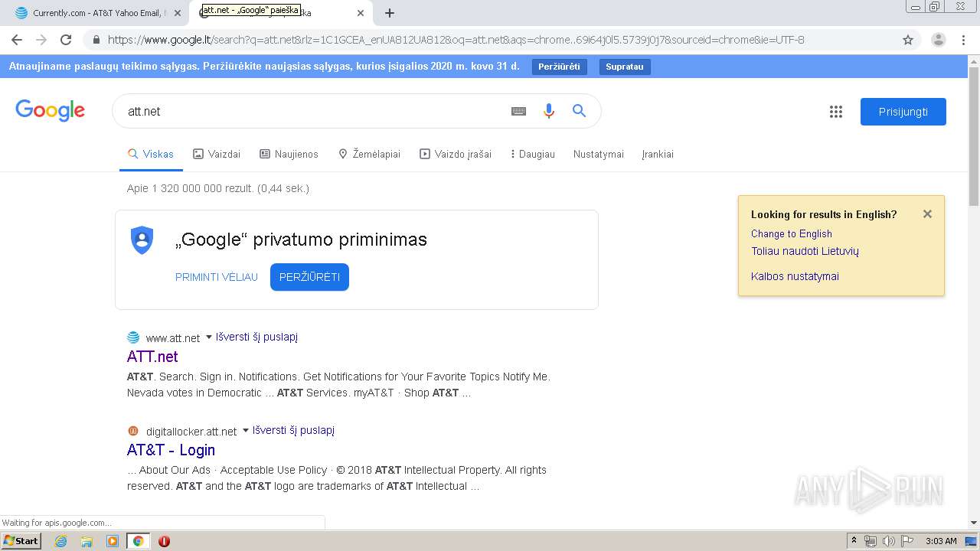This screenshot has width=980, height=551.
Task: Open Windows Media Player from the taskbar
Action: (x=113, y=541)
